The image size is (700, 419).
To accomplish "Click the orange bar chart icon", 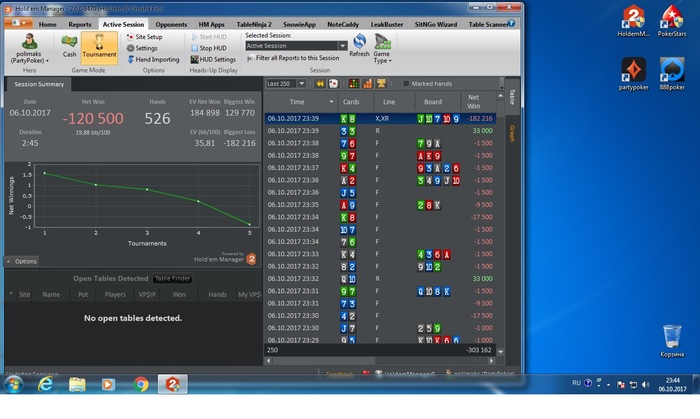I will pos(367,83).
